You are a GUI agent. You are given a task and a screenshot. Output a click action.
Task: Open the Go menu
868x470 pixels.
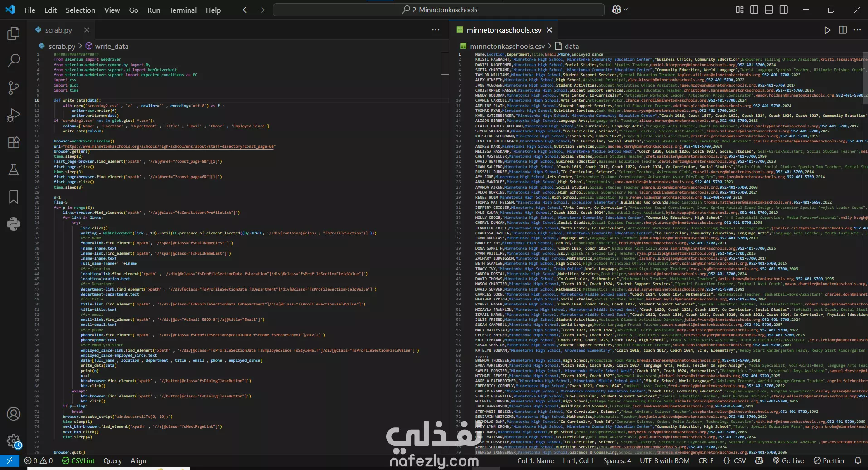tap(134, 10)
